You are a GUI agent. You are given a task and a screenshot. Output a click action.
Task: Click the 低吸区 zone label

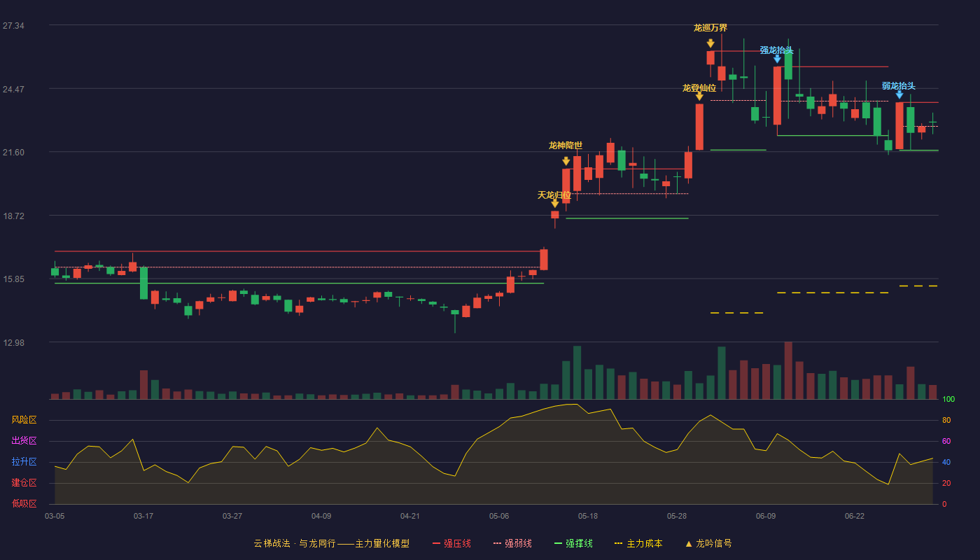[24, 503]
